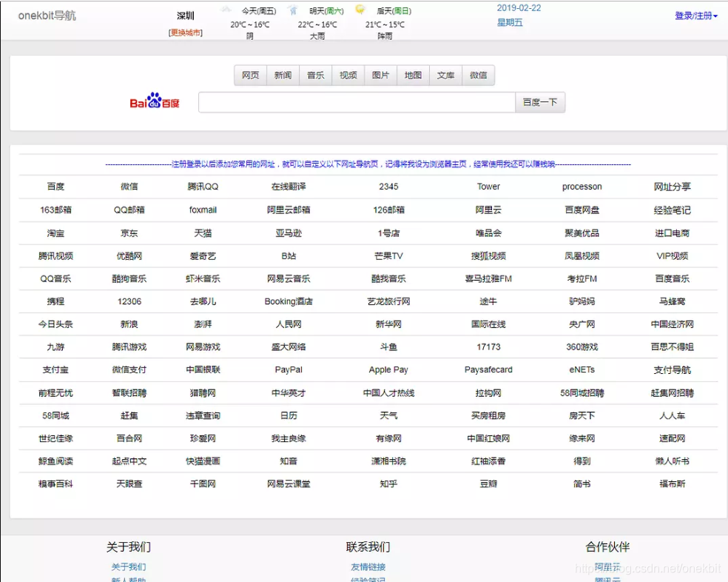Select the 新闻 search tab
The image size is (728, 582).
pyautogui.click(x=283, y=76)
